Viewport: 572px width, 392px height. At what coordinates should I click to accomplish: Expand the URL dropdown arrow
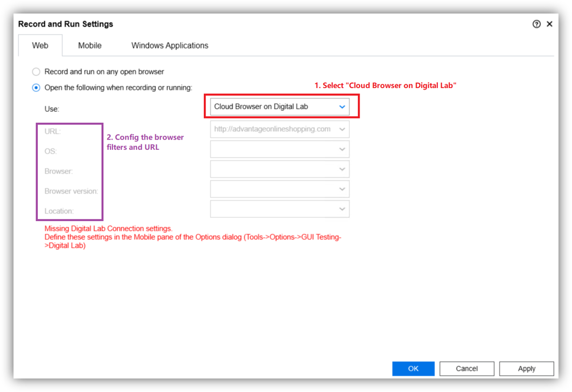[x=342, y=129]
